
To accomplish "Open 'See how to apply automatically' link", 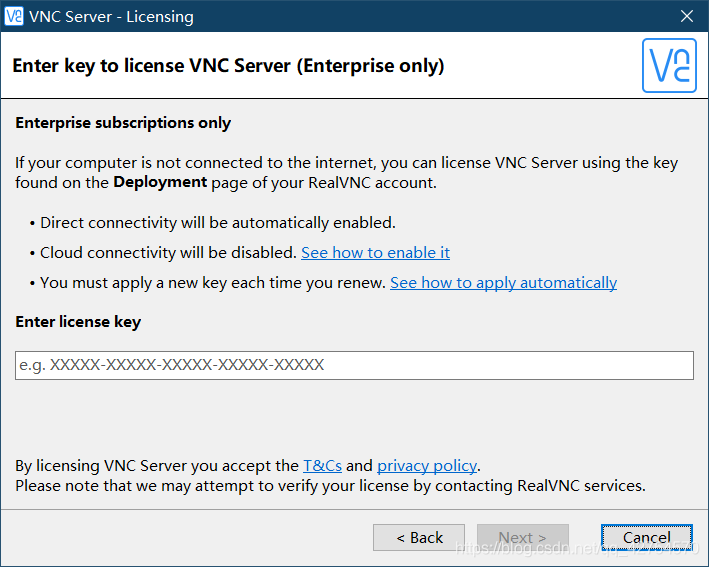I will click(x=503, y=283).
